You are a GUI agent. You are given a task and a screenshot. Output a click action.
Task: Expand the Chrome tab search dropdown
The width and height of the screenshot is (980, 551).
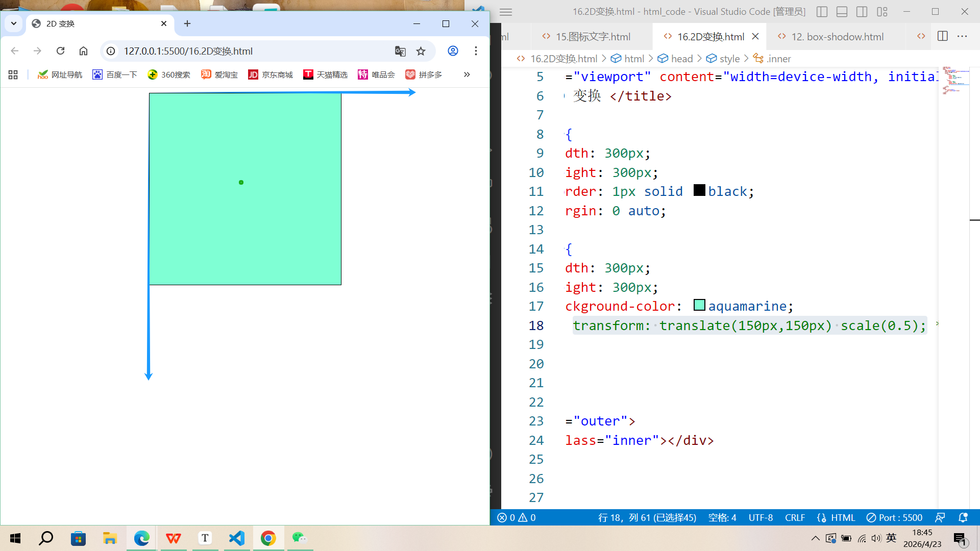click(x=14, y=23)
